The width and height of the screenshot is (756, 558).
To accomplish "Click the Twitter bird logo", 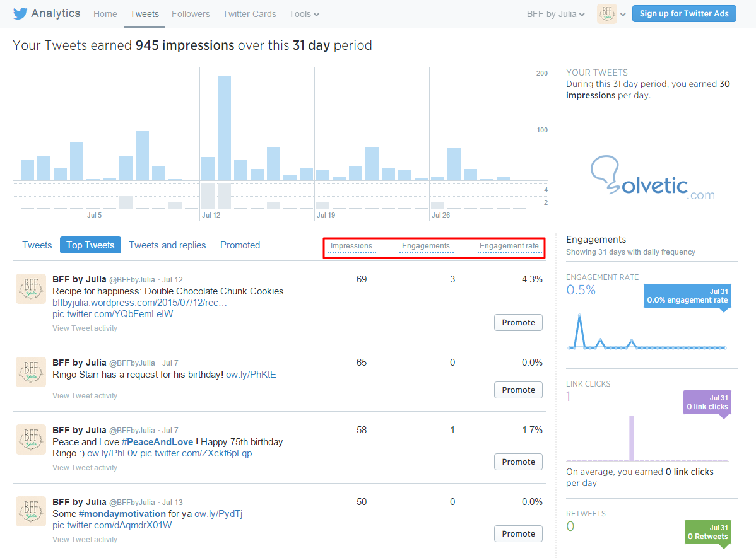I will [x=21, y=13].
